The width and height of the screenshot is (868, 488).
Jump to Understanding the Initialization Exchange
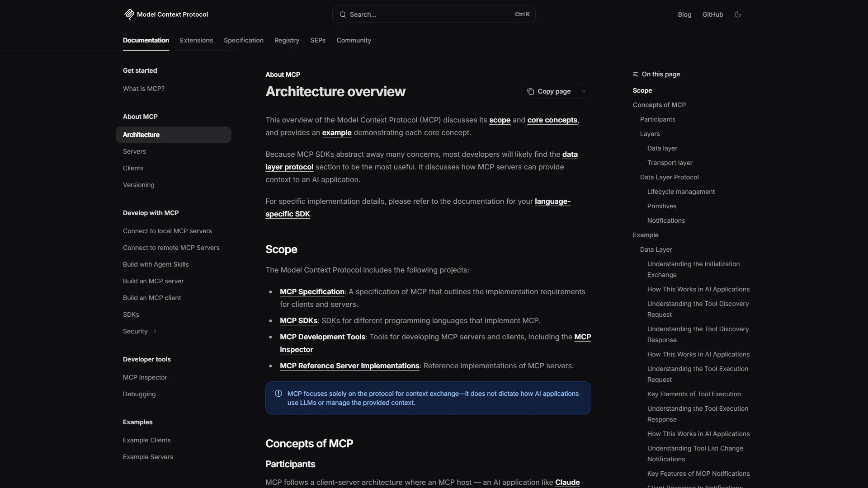(693, 269)
